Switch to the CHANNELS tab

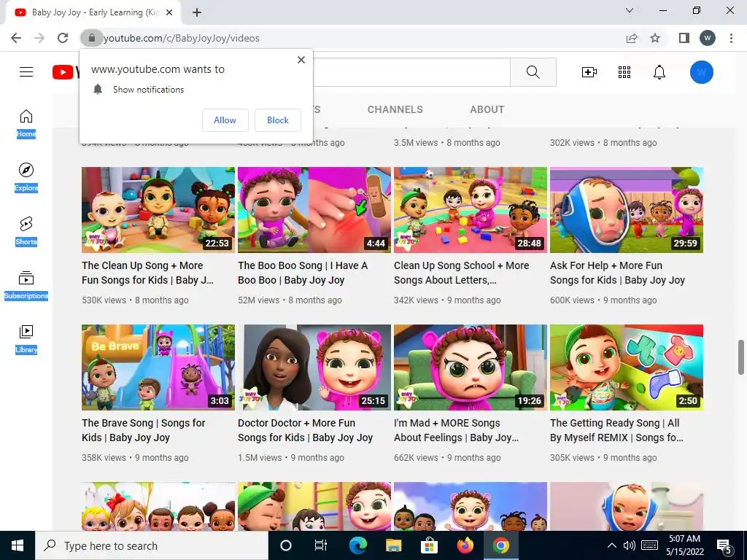[395, 109]
